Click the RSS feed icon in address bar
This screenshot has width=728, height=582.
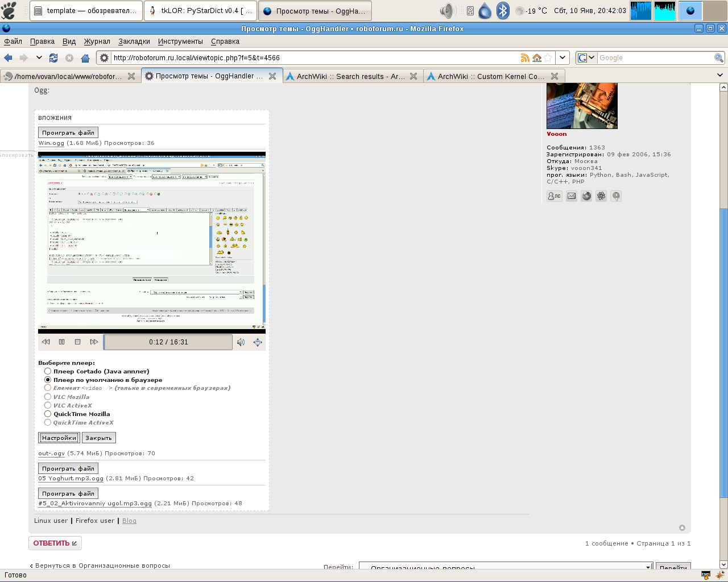point(525,57)
